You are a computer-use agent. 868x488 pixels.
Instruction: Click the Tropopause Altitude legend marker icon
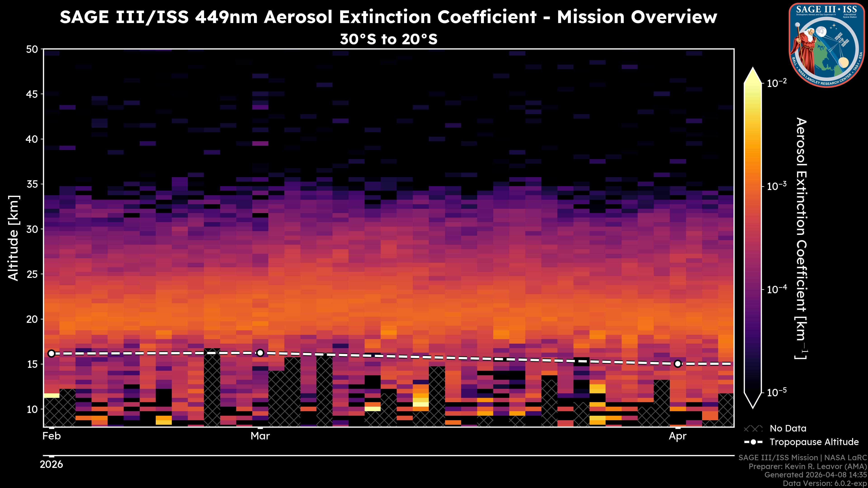pos(753,442)
